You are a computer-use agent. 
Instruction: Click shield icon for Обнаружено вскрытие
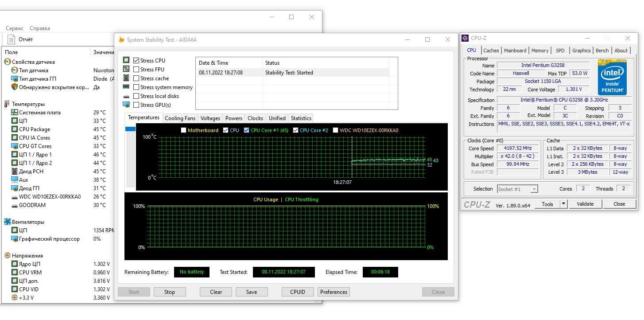click(x=15, y=87)
